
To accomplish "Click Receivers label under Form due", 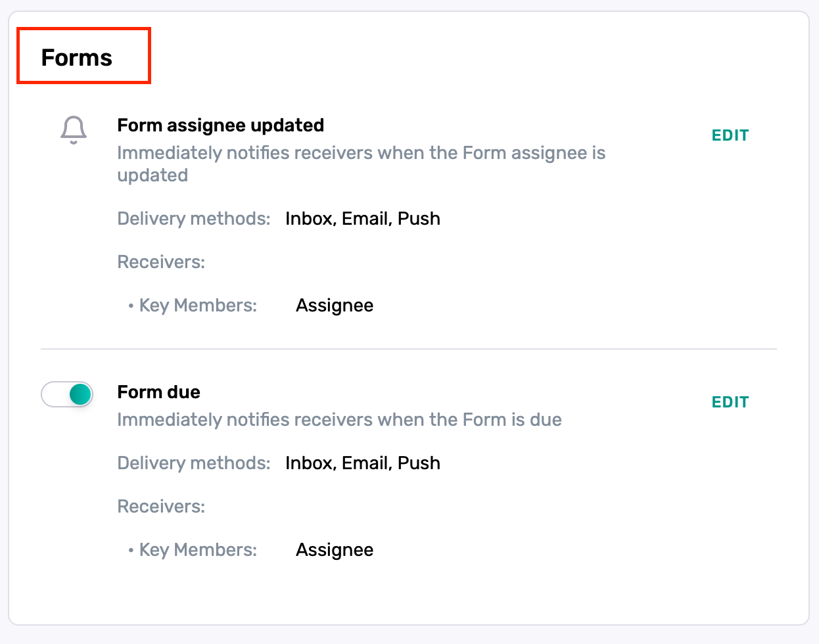I will pos(161,506).
